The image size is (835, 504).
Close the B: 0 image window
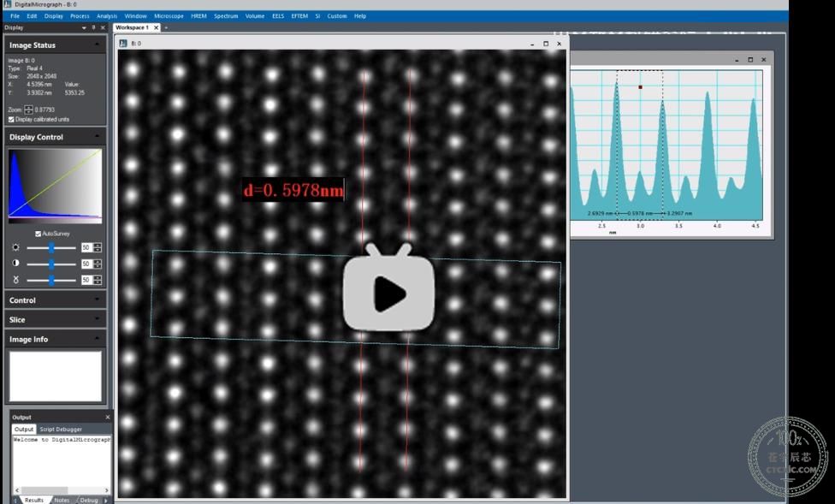(560, 44)
